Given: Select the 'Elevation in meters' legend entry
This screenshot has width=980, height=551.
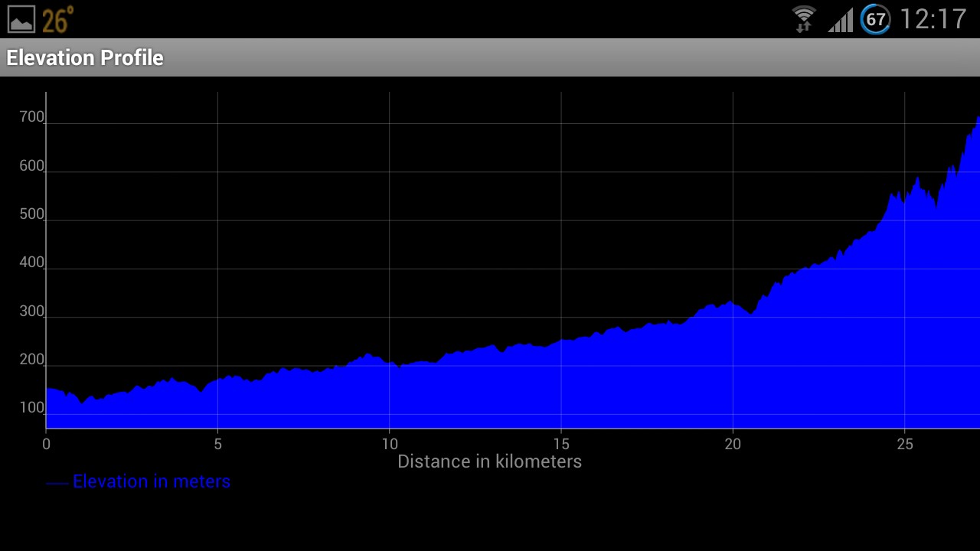Looking at the screenshot, I should click(139, 481).
